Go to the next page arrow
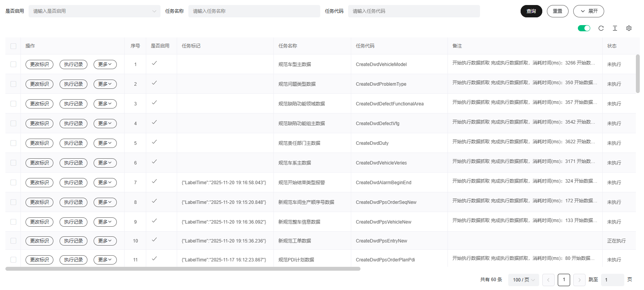 (x=579, y=280)
